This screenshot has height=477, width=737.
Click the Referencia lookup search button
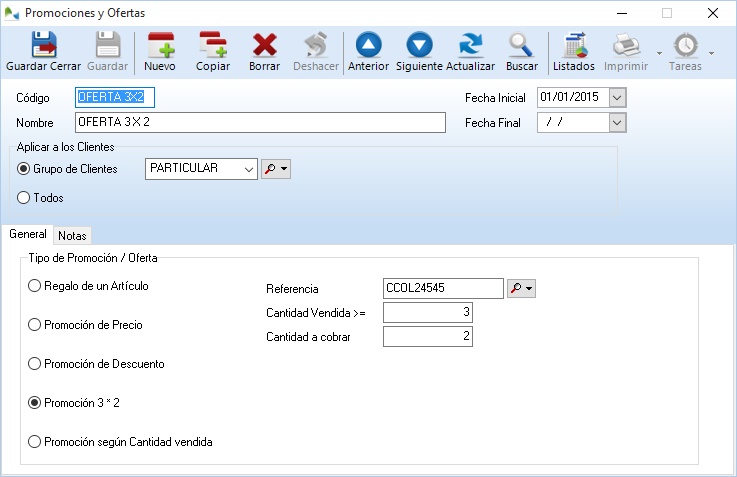tap(521, 289)
